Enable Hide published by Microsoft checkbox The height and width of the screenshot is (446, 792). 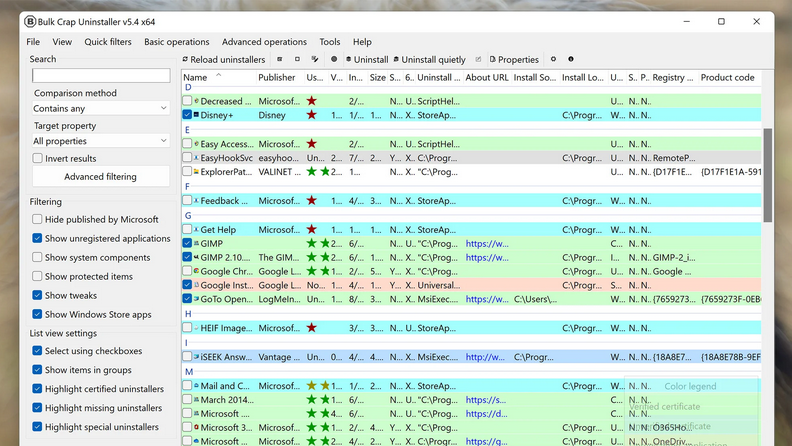coord(37,219)
